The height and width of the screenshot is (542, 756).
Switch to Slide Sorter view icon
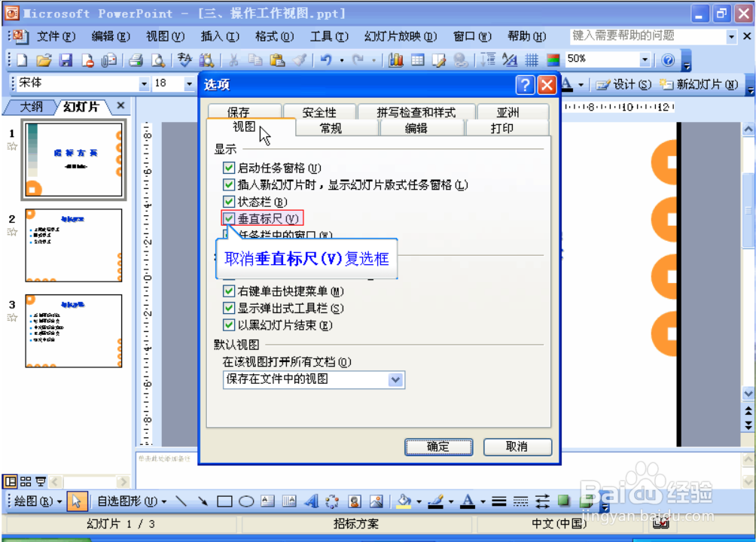(26, 481)
